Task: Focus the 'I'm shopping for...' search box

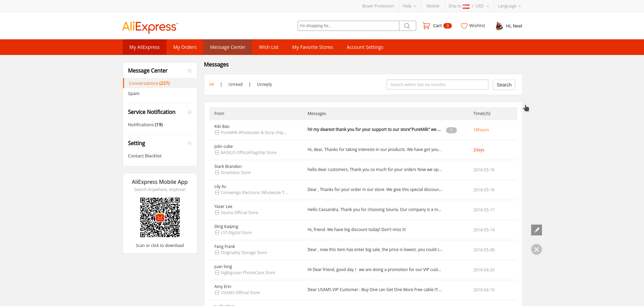Action: pyautogui.click(x=348, y=26)
